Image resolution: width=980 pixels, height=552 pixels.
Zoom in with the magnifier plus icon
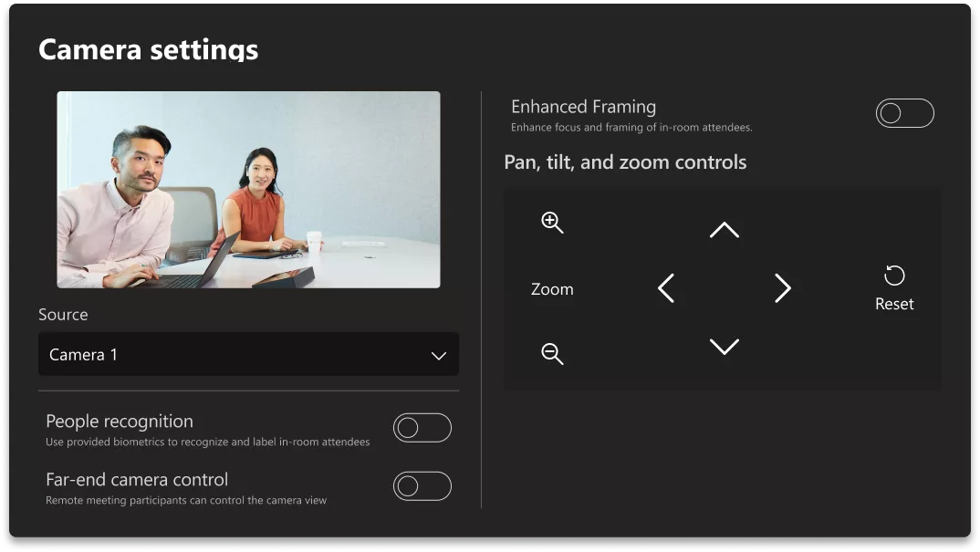552,223
